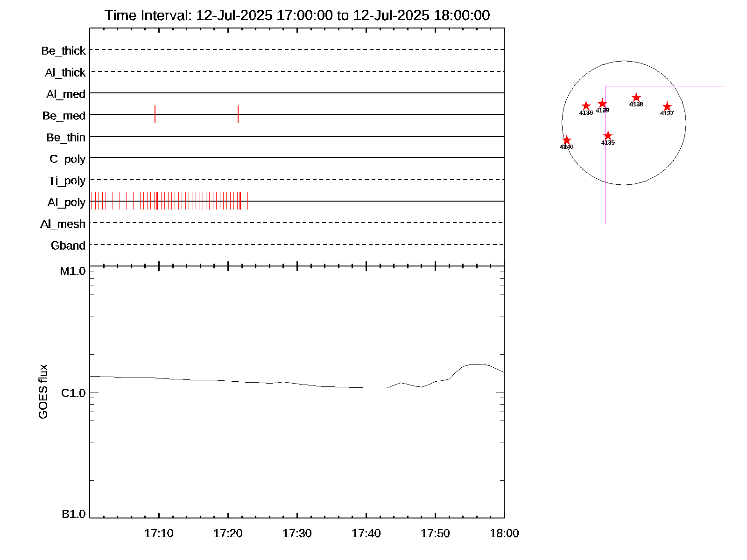747x560 pixels.
Task: Click the 17:30 time axis label
Action: pos(297,533)
